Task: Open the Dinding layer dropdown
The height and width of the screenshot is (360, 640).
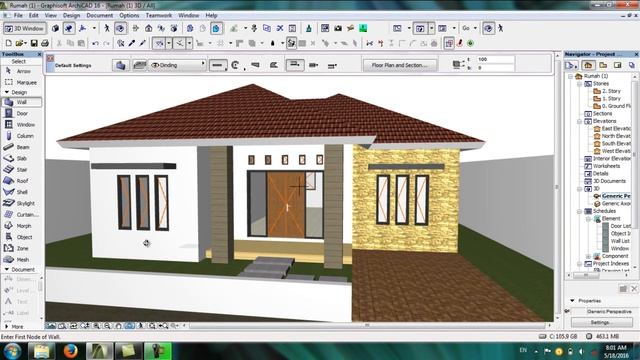Action: pyautogui.click(x=178, y=65)
